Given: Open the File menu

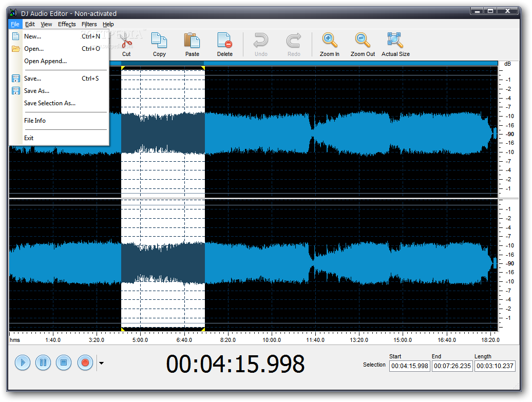Looking at the screenshot, I should 15,24.
